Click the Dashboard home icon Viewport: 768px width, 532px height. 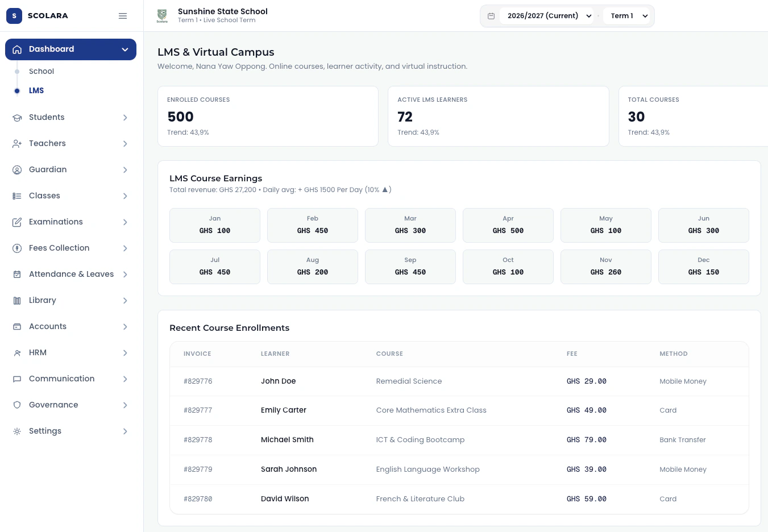pyautogui.click(x=17, y=49)
